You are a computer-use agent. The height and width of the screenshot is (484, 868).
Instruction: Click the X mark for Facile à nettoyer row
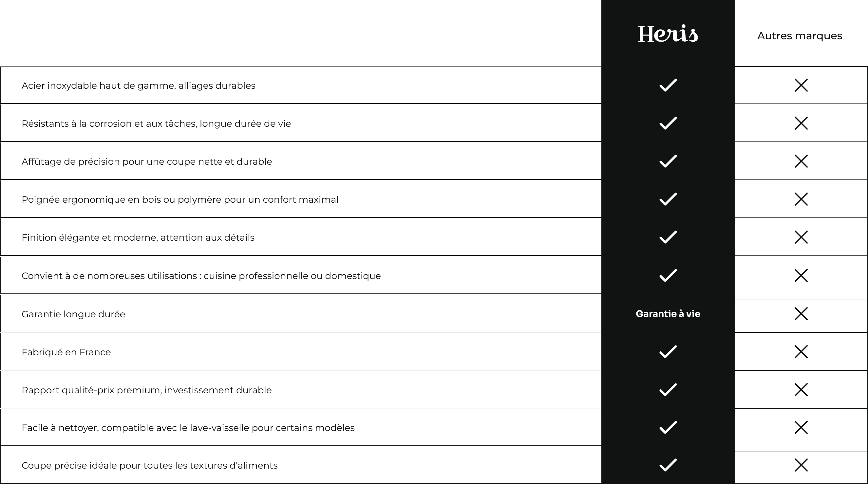(x=801, y=427)
